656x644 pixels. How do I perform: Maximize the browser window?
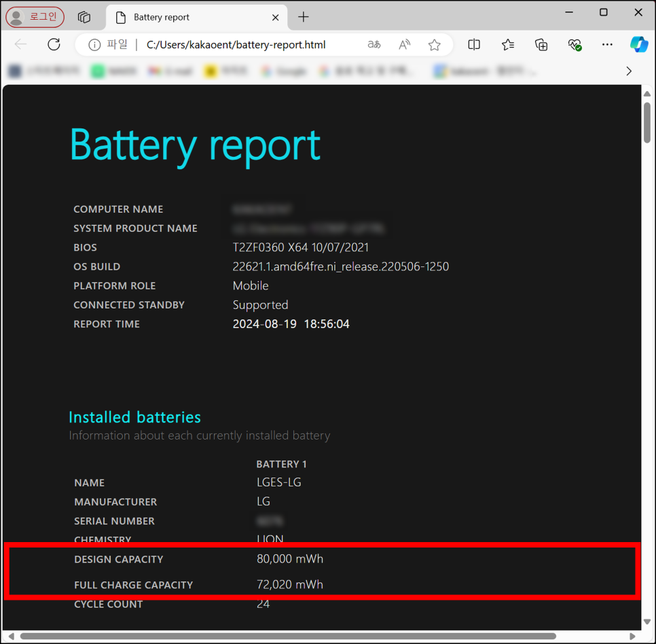603,12
